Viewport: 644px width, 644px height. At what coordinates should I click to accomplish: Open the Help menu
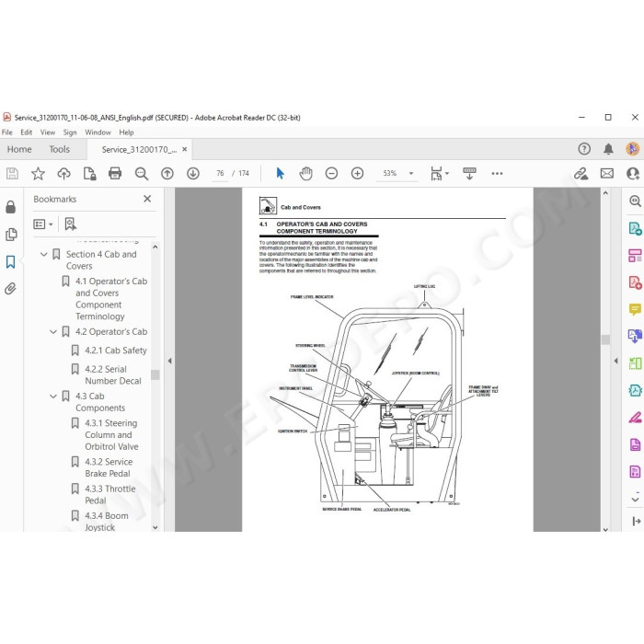click(127, 132)
